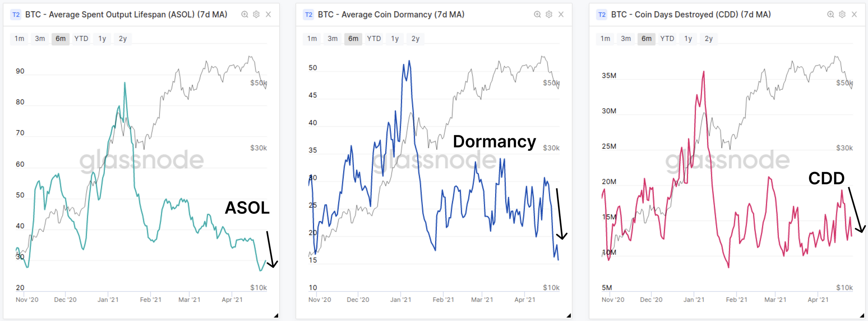Image resolution: width=868 pixels, height=321 pixels.
Task: Click resize handle of ASOL panel corner
Action: click(x=276, y=315)
